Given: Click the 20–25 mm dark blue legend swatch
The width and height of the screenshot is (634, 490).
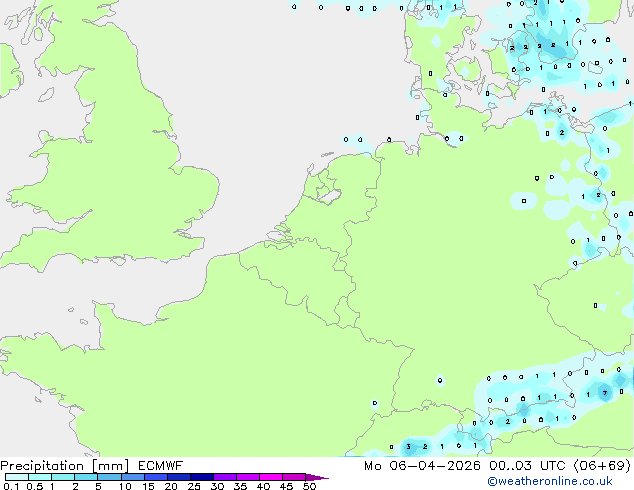Looking at the screenshot, I should click(x=179, y=477).
